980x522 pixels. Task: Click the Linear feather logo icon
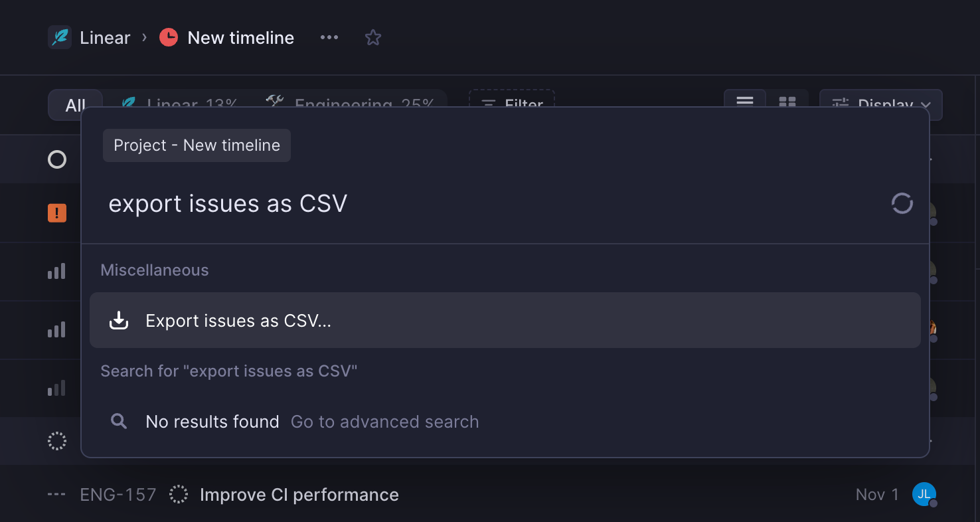(60, 37)
